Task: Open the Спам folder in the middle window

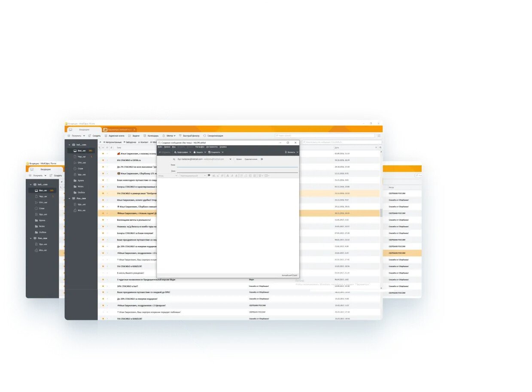Action: pyautogui.click(x=80, y=168)
